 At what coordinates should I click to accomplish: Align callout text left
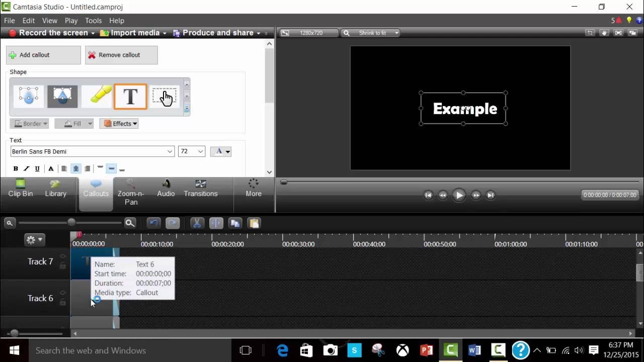coord(64,169)
